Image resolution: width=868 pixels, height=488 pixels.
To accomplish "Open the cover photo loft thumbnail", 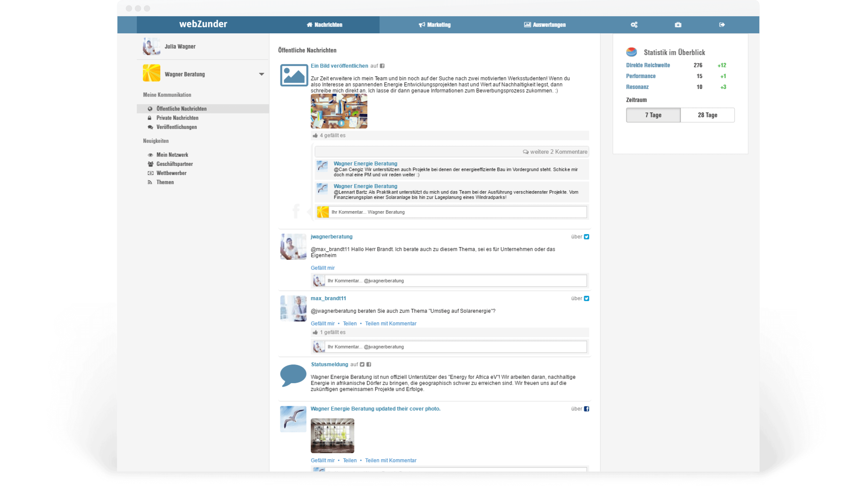I will coord(332,436).
